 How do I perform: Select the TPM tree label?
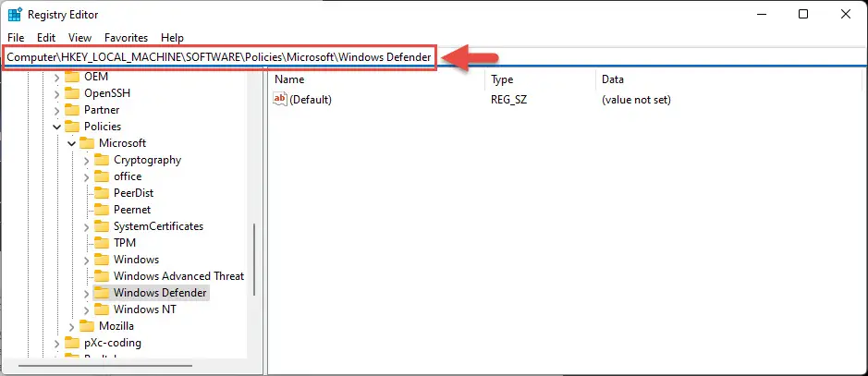[125, 242]
